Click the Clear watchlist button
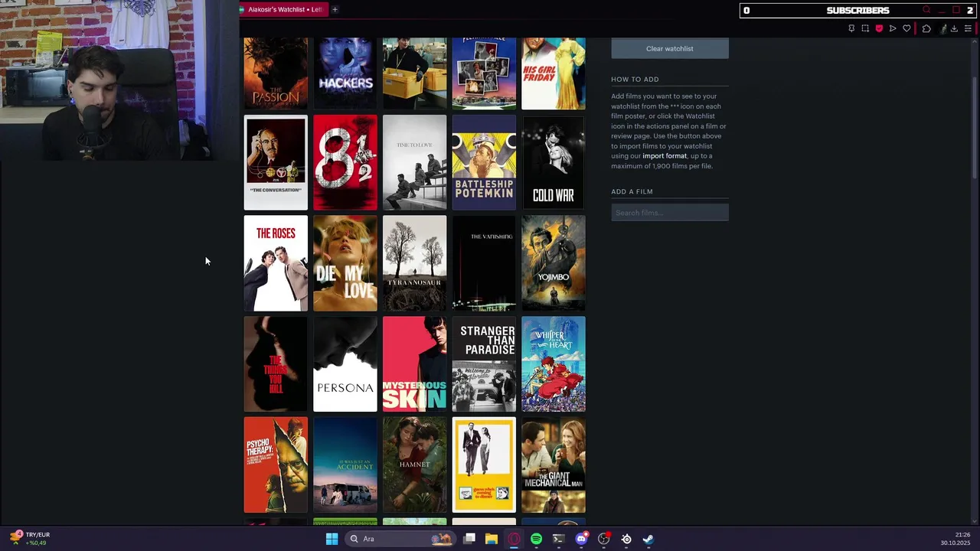980x551 pixels. [670, 48]
